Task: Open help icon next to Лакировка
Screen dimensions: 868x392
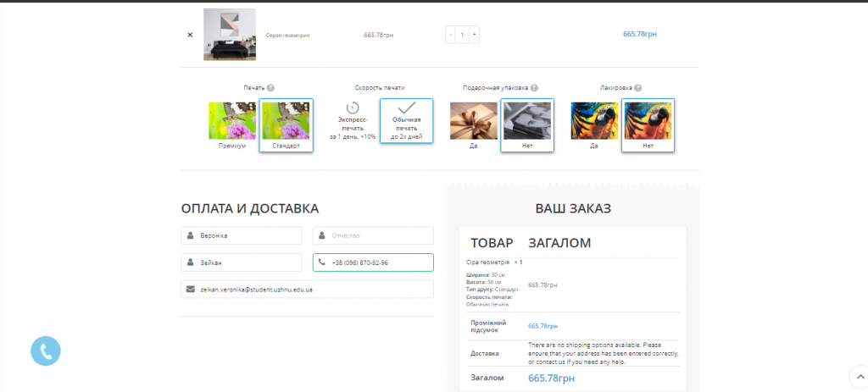Action: click(x=637, y=88)
